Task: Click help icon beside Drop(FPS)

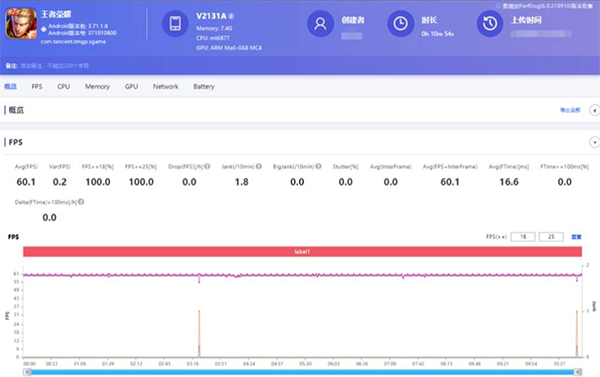Action: 207,166
